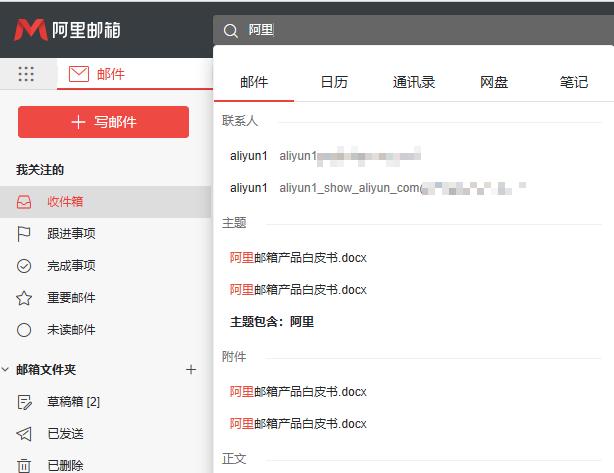Click the envelope mail icon
Viewport: 614px width, 473px height.
click(x=79, y=74)
